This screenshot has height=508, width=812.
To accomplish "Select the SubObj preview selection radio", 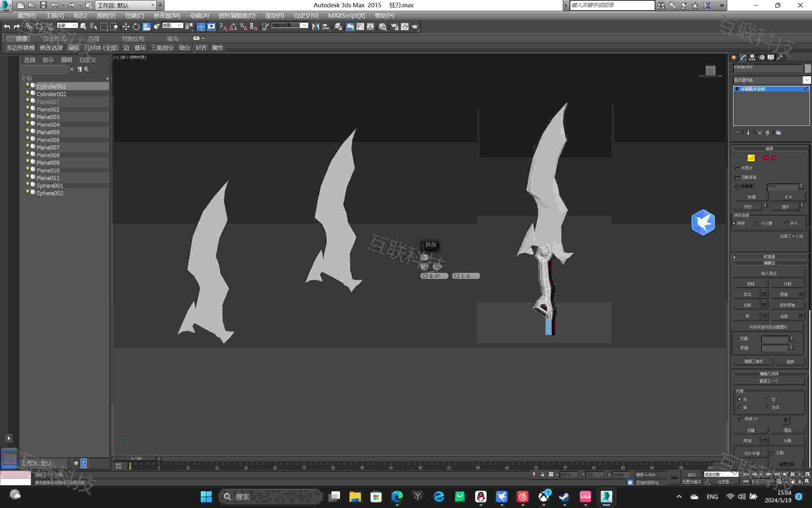I will tap(757, 223).
